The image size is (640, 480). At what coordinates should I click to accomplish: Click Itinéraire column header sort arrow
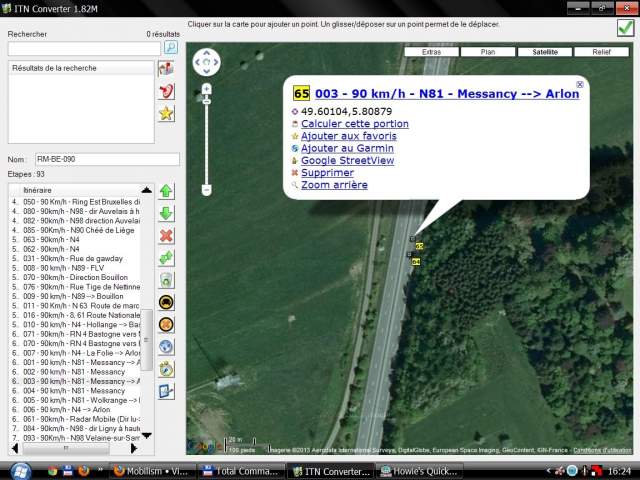[x=147, y=190]
